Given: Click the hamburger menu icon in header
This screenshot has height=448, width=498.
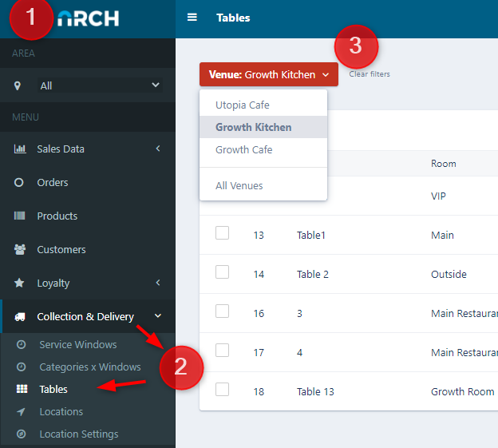Looking at the screenshot, I should (192, 18).
